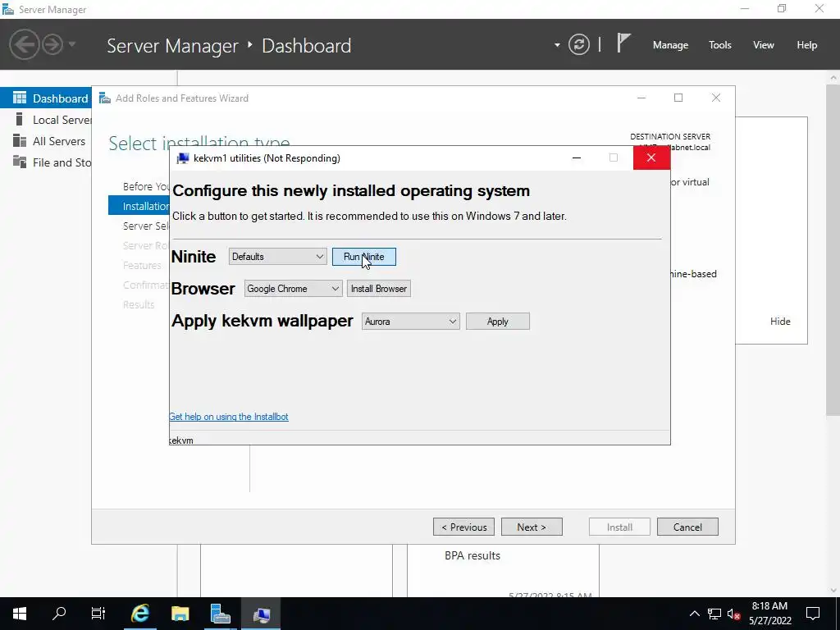
Task: Click the All Servers icon
Action: coord(20,140)
